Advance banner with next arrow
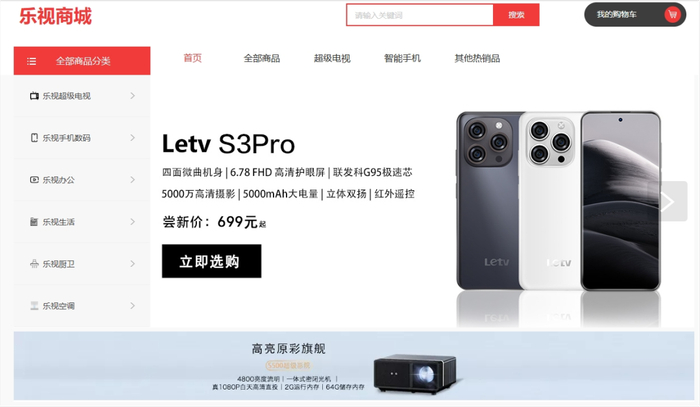The image size is (700, 407). (668, 201)
